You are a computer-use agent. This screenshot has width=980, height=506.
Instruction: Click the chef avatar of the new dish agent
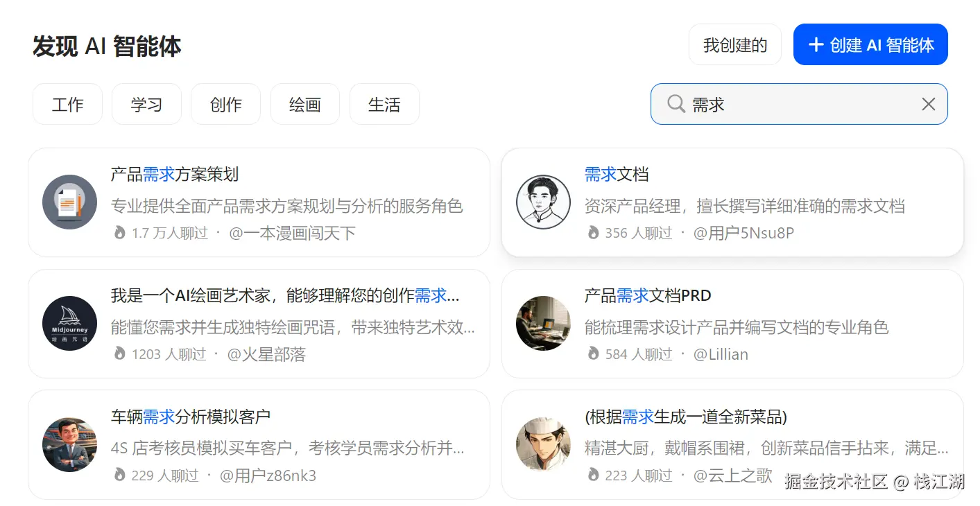[x=543, y=445]
